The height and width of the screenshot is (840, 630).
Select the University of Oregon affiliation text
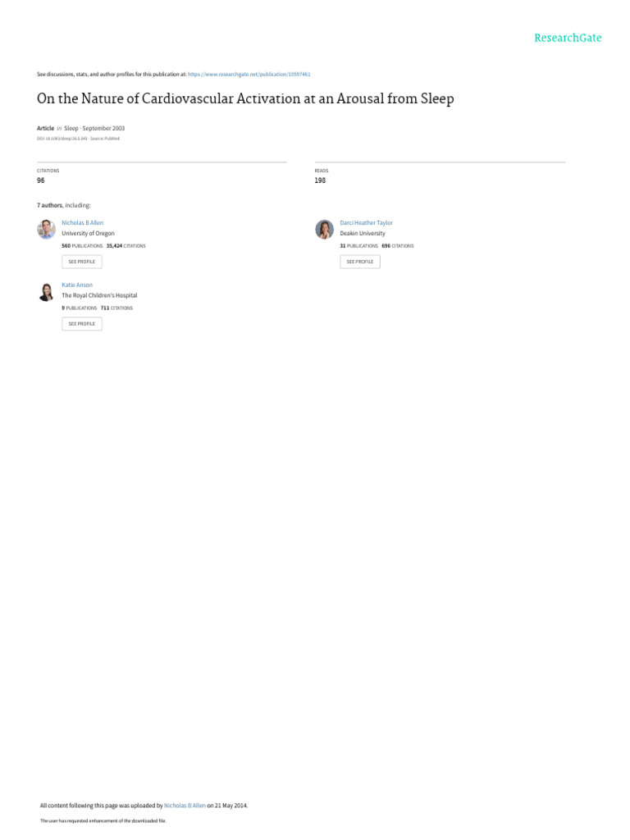pyautogui.click(x=88, y=234)
